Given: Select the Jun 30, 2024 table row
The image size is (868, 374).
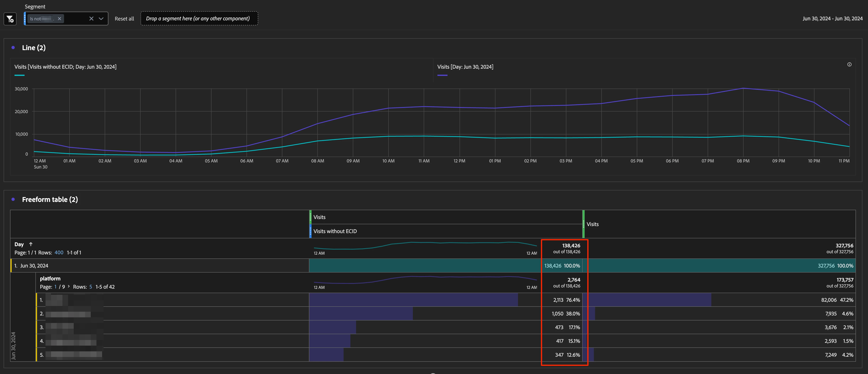Looking at the screenshot, I should [34, 266].
